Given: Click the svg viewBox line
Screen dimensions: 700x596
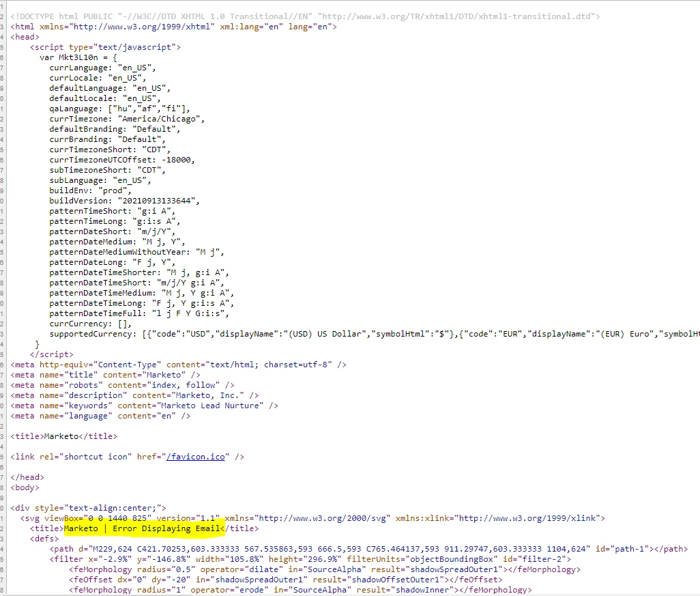Looking at the screenshot, I should pos(312,518).
